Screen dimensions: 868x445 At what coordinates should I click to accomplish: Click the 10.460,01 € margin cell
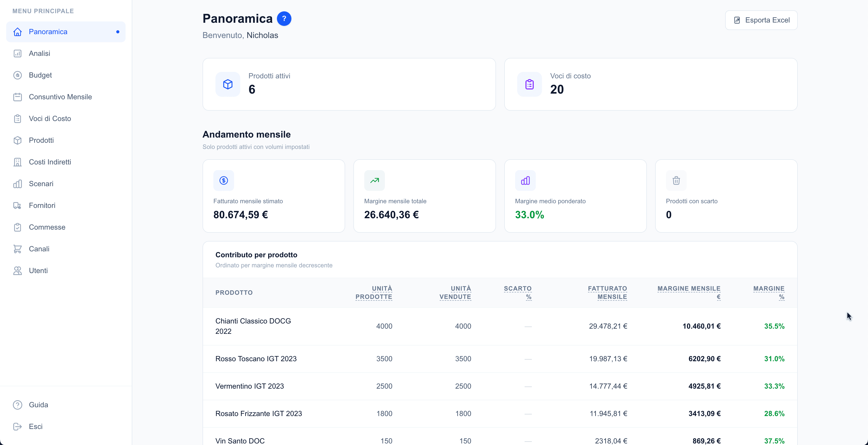(x=702, y=326)
